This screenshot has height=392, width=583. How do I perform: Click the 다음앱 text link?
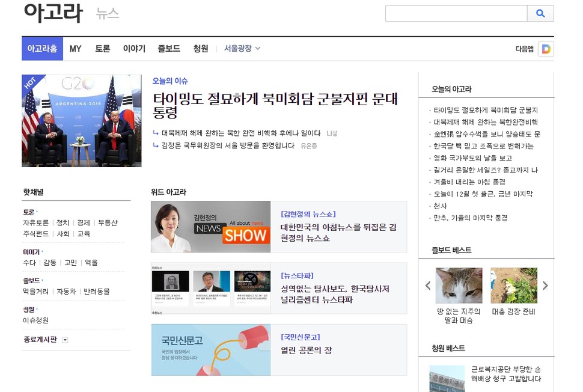pos(524,49)
